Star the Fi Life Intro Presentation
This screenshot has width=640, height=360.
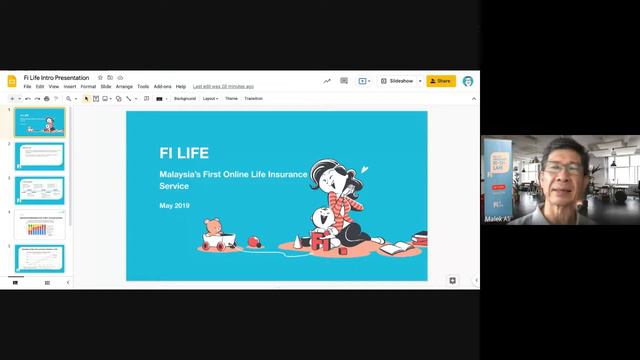pos(100,78)
